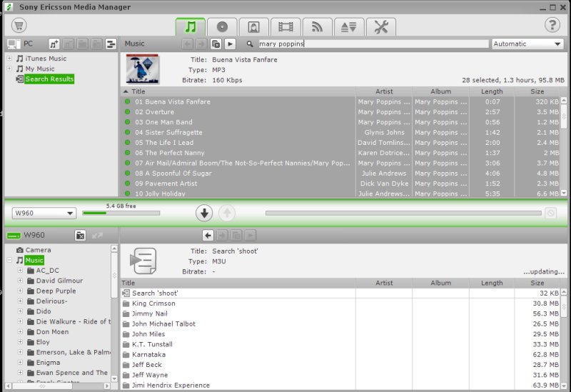571x392 pixels.
Task: Select Music label in W960 tree
Action: 34,260
